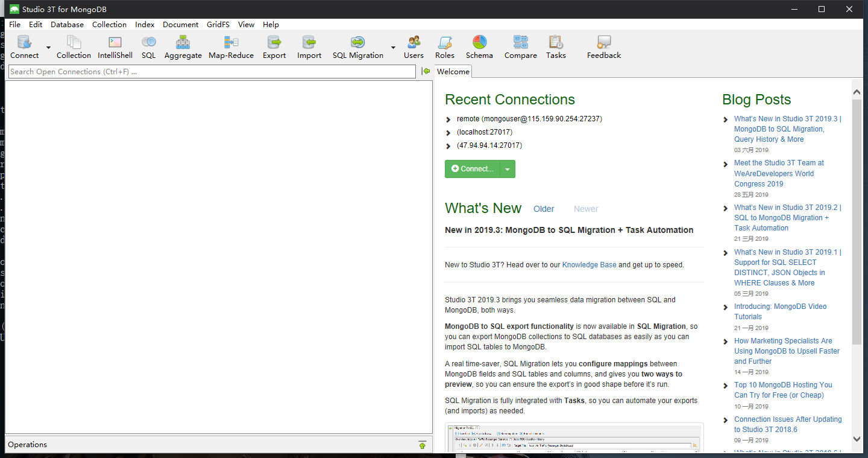Open How Marketing Specialists Are Using MongoDB post
The height and width of the screenshot is (458, 868).
pos(787,351)
